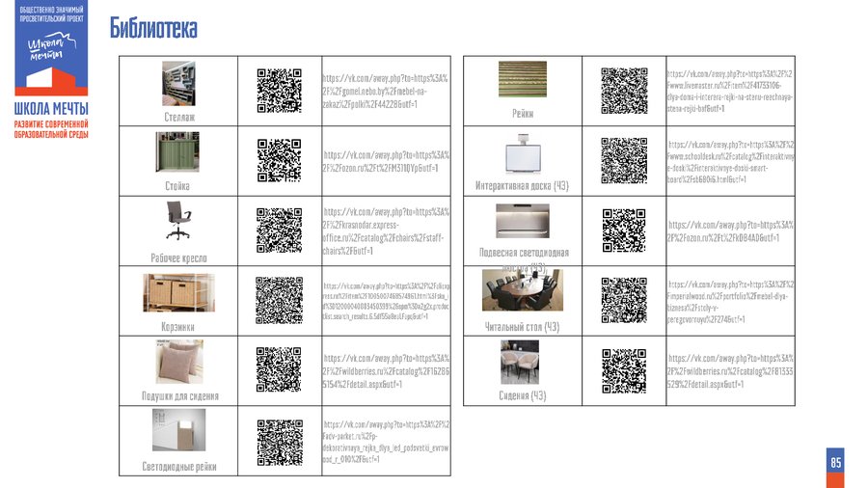Screen dimensions: 868x488
Task: Click the Развитие современной образовательной среды text
Action: (51, 129)
